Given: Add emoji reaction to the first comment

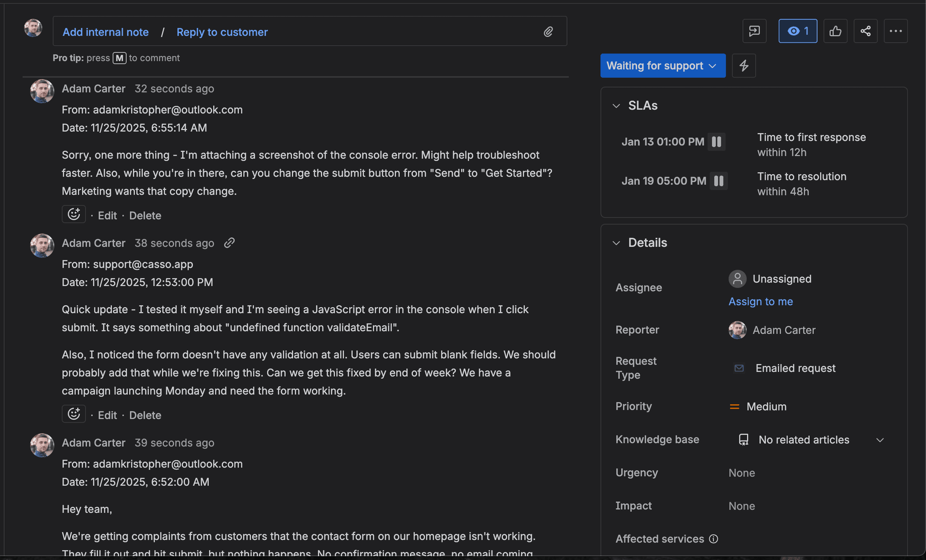Looking at the screenshot, I should [73, 214].
